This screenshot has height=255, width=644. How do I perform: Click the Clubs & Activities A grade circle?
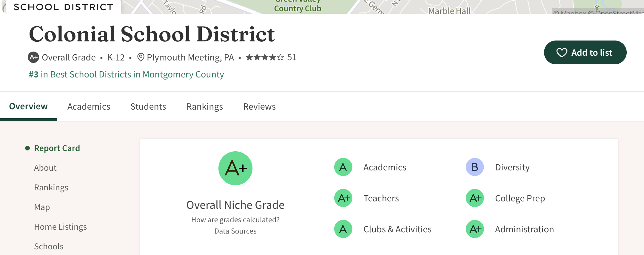pos(343,229)
